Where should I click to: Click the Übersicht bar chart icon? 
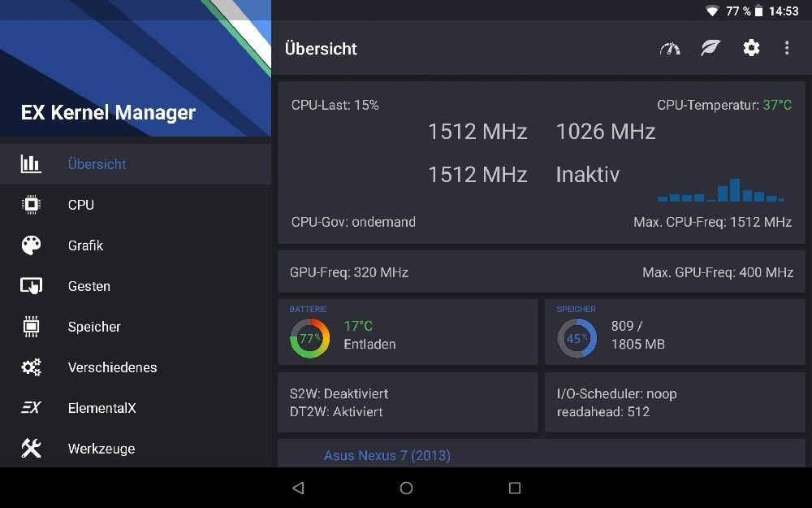(31, 164)
